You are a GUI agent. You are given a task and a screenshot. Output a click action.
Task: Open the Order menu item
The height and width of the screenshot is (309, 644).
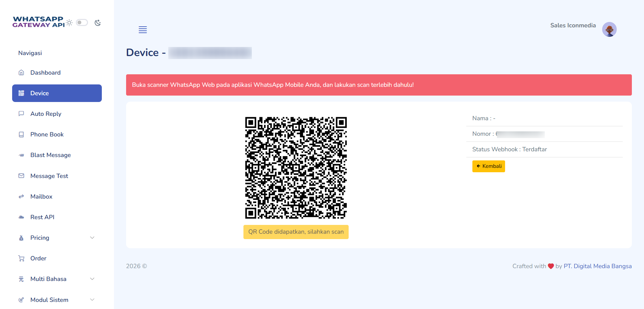(x=57, y=258)
